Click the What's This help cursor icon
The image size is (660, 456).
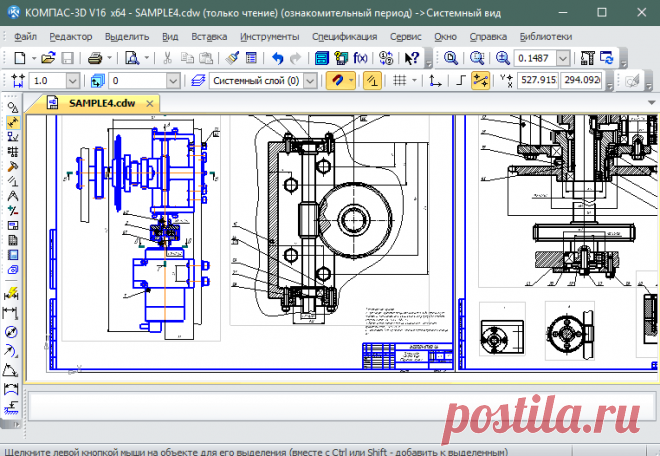(411, 58)
